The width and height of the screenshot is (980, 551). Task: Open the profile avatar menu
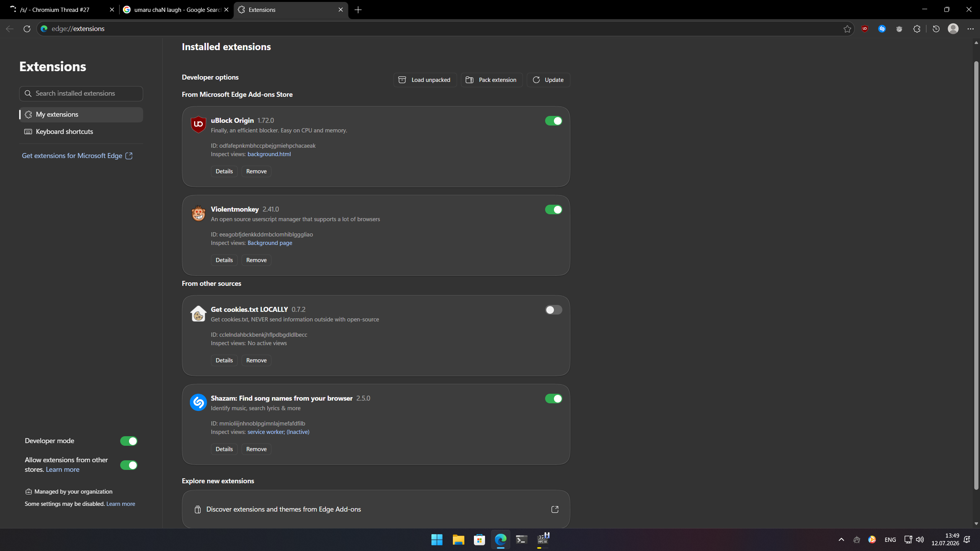953,29
